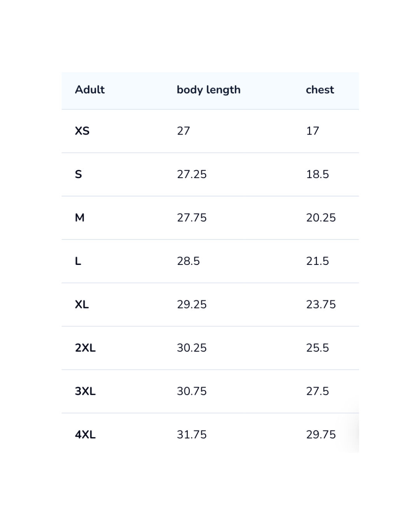
Task: Select the 23.75 chest measurement cell
Action: [321, 304]
